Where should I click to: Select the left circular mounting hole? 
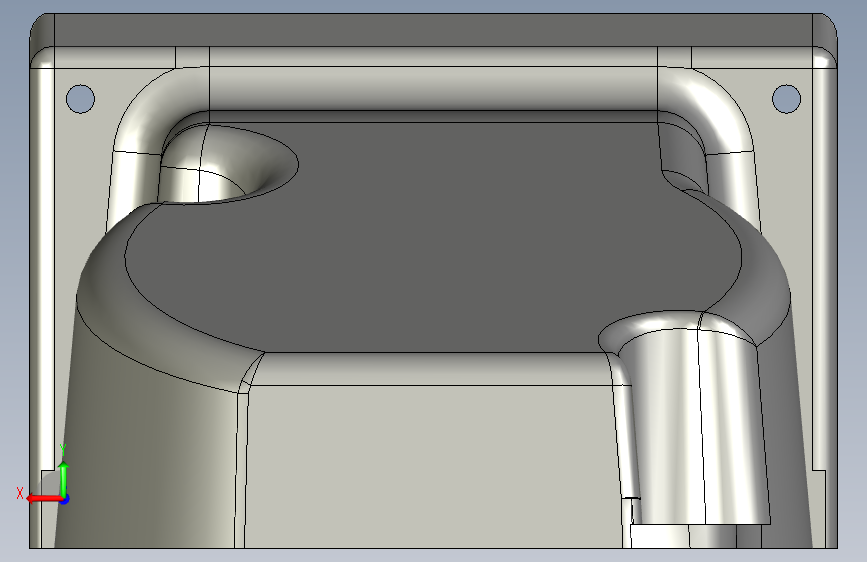coord(80,99)
